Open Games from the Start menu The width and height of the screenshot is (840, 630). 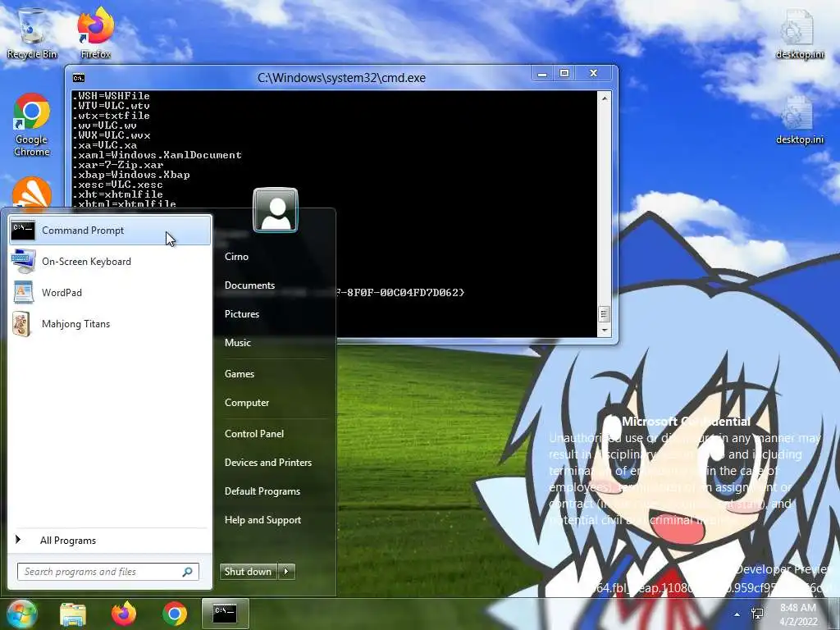click(x=240, y=374)
